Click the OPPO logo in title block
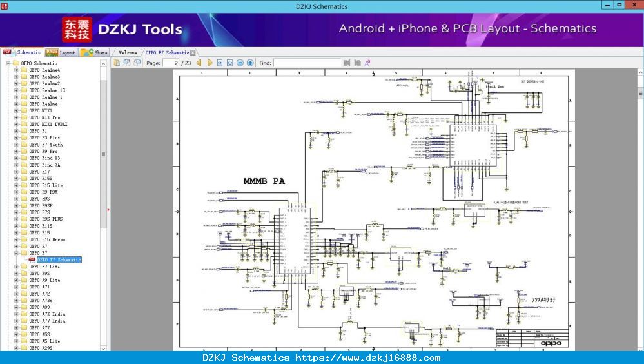The width and height of the screenshot is (644, 364). pyautogui.click(x=551, y=343)
